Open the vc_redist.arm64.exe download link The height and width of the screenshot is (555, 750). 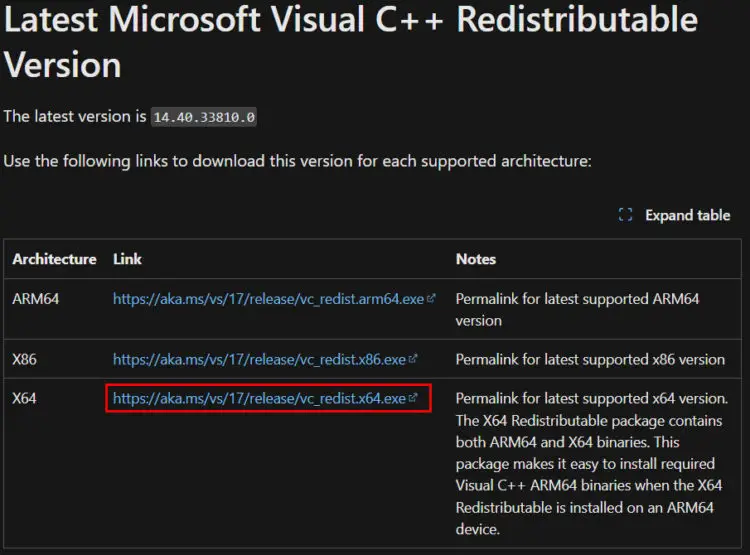[x=268, y=299]
